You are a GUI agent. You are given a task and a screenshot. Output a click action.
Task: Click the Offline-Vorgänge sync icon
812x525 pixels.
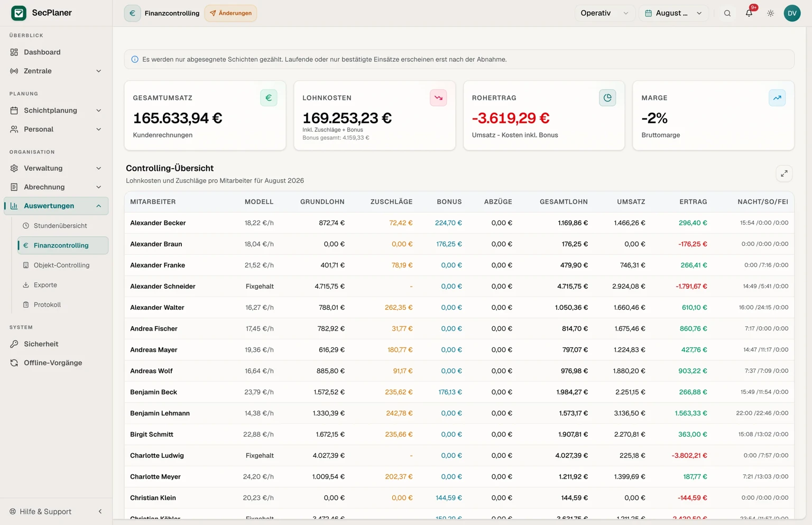coord(14,363)
